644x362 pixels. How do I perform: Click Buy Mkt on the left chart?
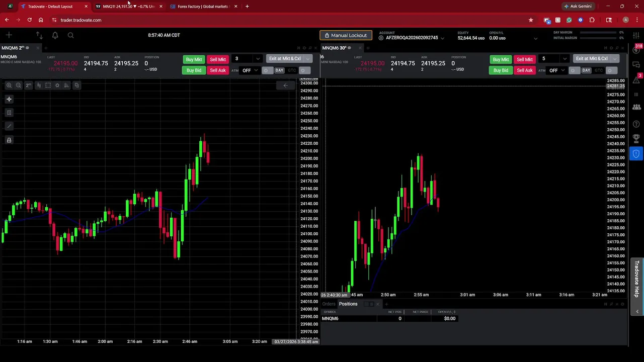click(x=194, y=59)
